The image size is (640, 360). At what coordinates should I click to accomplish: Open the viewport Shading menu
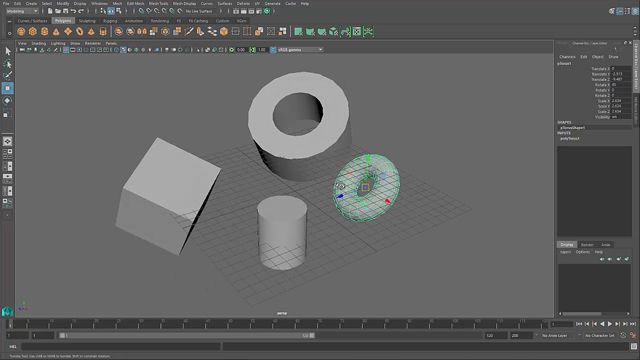tap(39, 43)
